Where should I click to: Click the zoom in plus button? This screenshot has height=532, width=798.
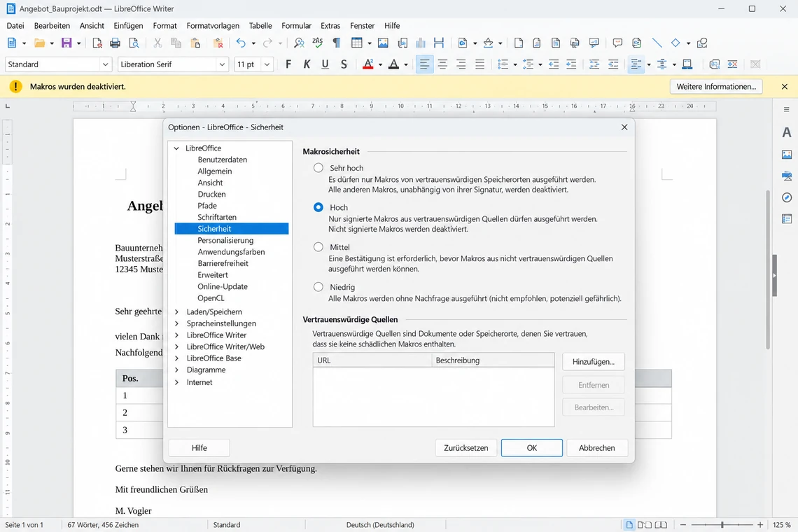(x=760, y=525)
